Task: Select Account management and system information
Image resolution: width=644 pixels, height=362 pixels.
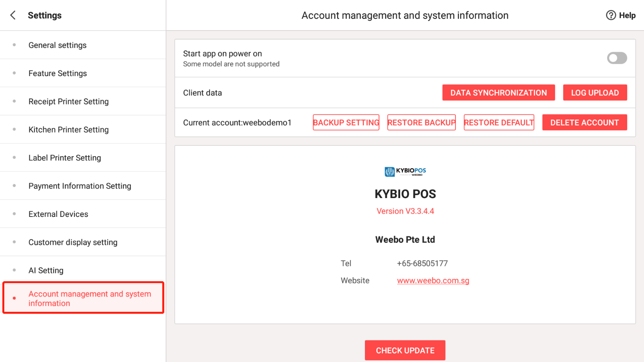Action: [x=83, y=298]
